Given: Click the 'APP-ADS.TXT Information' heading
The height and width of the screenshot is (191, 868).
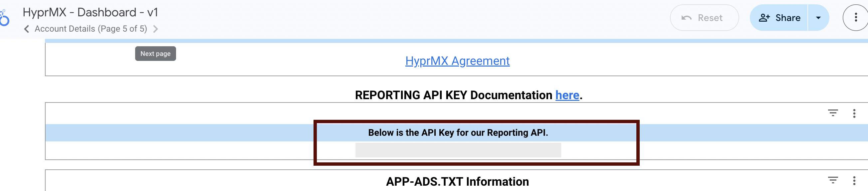Looking at the screenshot, I should point(457,182).
